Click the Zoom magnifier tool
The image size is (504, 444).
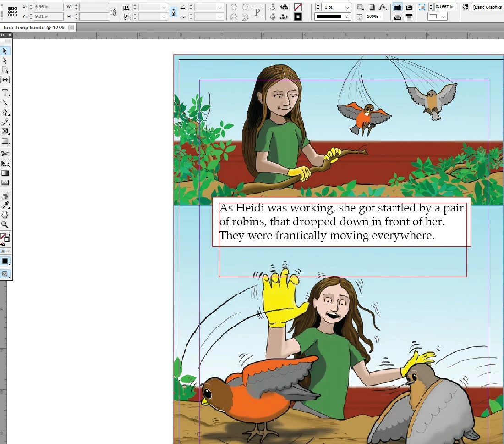tap(5, 224)
